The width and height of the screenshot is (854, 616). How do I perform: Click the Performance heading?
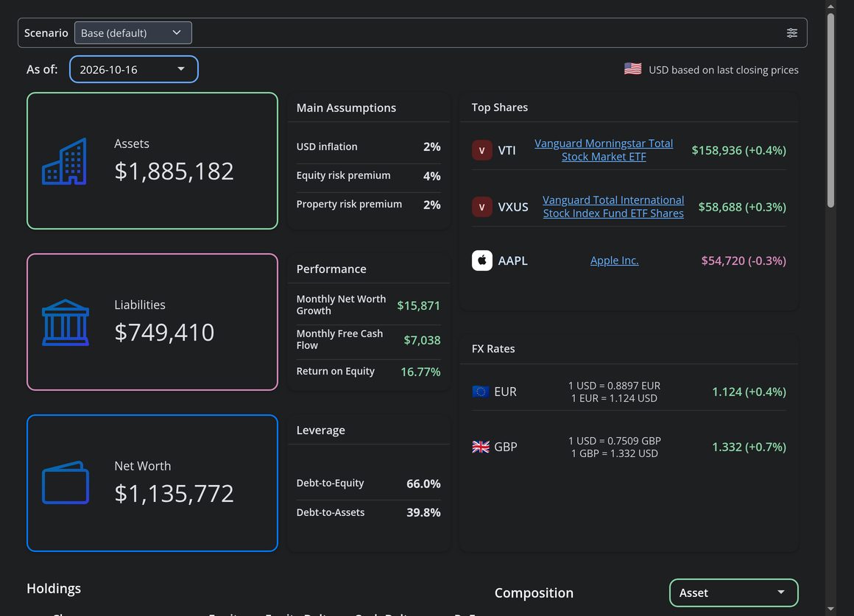(331, 269)
